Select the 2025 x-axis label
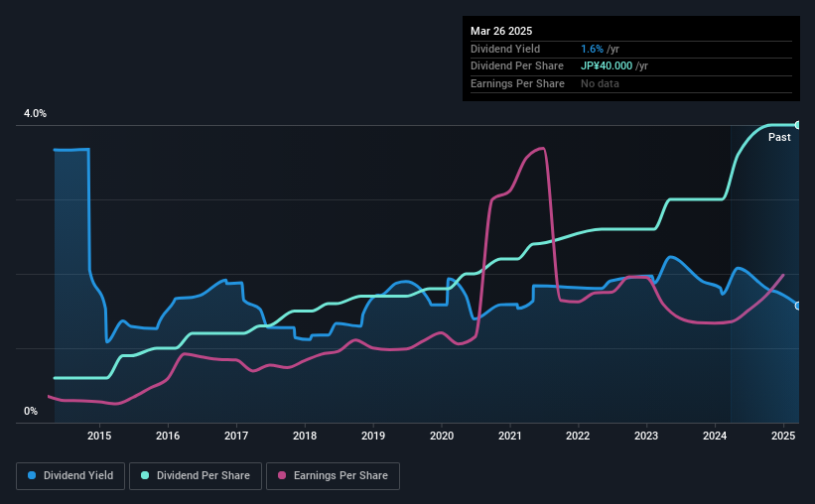This screenshot has height=504, width=815. coord(783,436)
